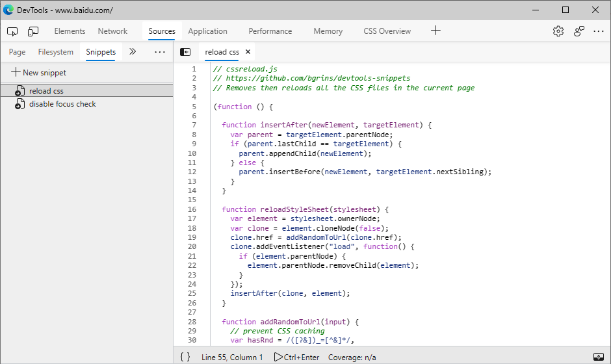Click the send feedback icon

point(579,31)
